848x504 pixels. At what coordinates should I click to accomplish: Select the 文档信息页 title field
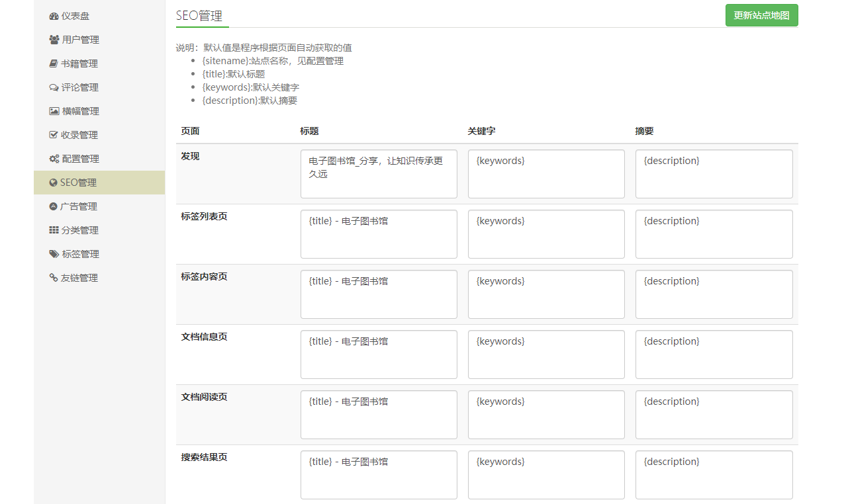[379, 355]
